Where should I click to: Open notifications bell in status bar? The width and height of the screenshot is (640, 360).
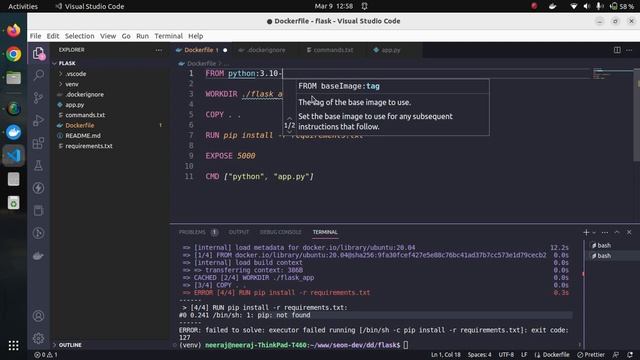630,355
